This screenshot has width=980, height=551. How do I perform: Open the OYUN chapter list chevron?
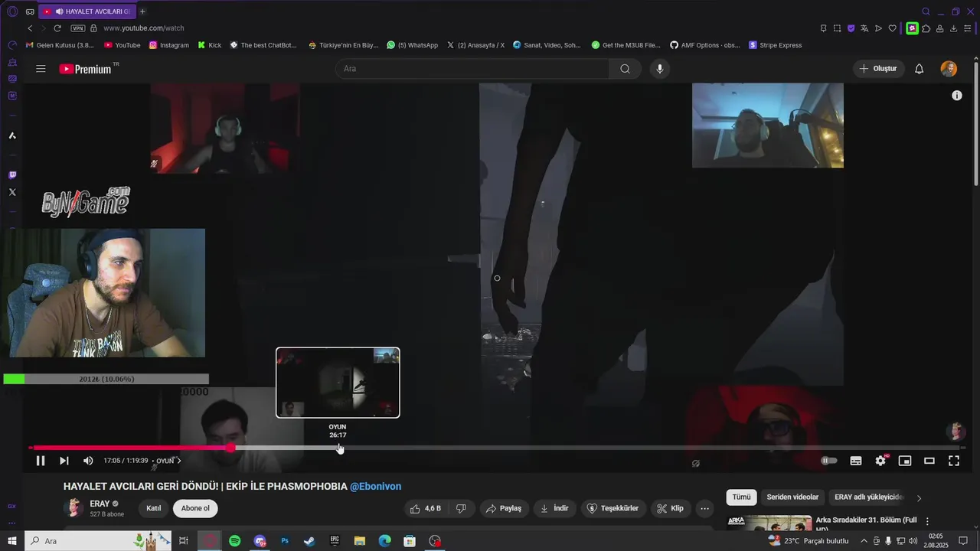[x=179, y=461]
